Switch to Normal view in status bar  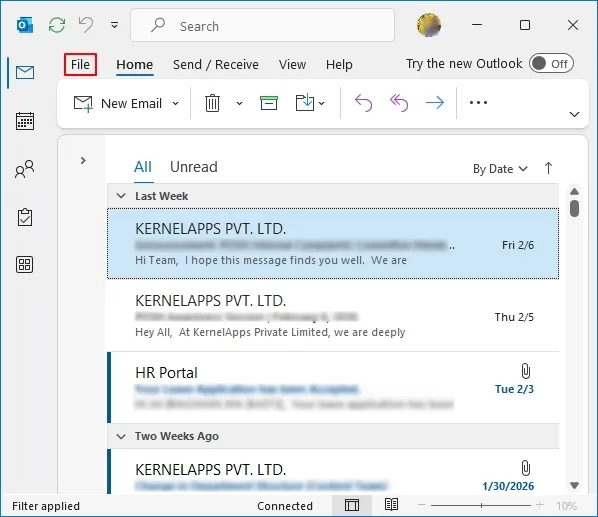352,506
